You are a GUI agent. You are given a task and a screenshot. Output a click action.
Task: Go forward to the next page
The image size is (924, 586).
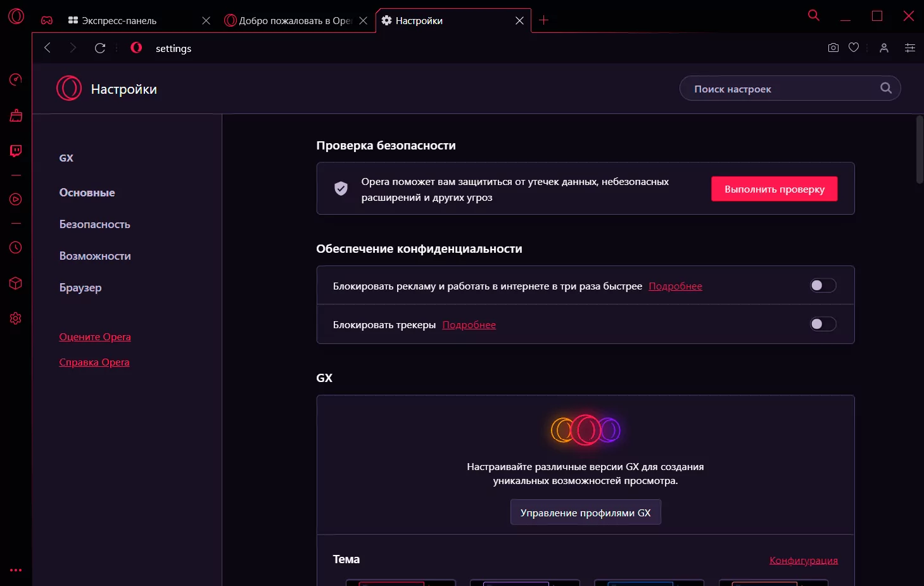click(x=73, y=48)
